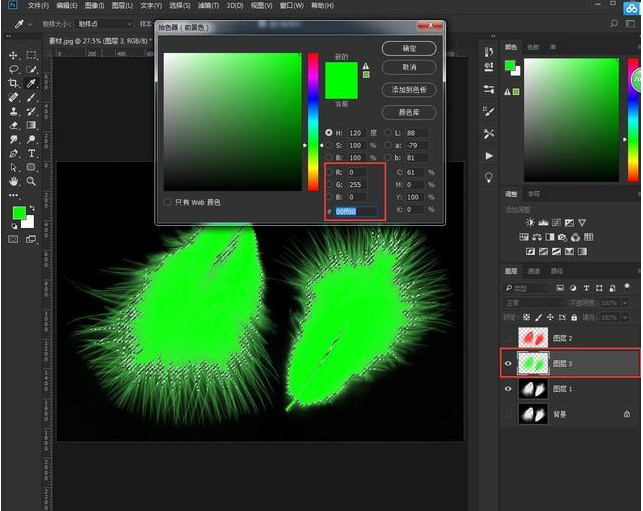Image resolution: width=643 pixels, height=511 pixels.
Task: Select the R radio button in color picker
Action: 330,172
